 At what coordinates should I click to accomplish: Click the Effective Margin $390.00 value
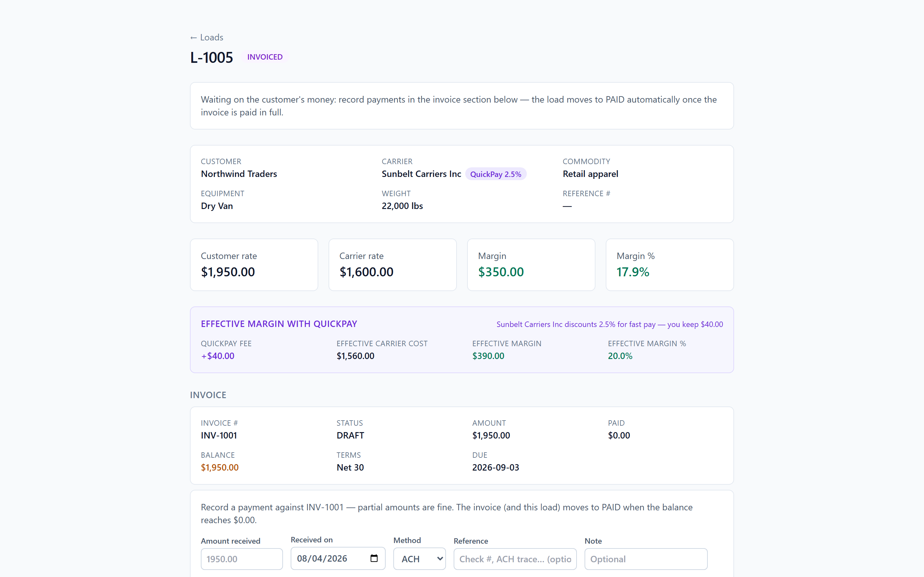pyautogui.click(x=488, y=356)
